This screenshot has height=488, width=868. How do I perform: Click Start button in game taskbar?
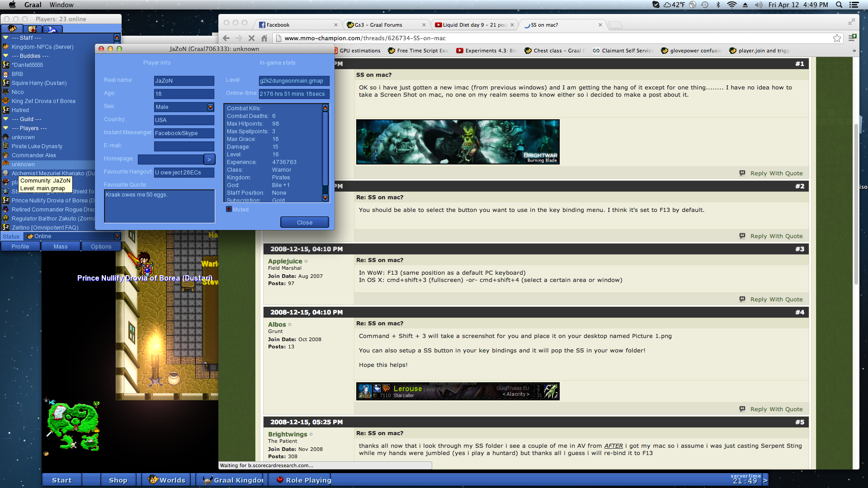click(62, 480)
